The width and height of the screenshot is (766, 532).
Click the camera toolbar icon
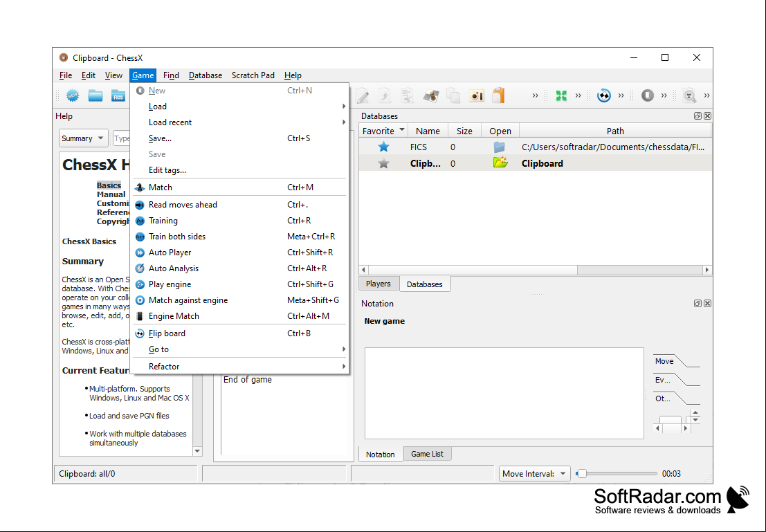(476, 95)
